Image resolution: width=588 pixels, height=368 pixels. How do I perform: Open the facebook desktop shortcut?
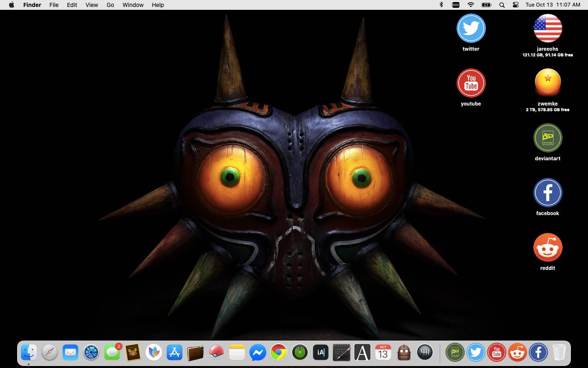coord(548,193)
